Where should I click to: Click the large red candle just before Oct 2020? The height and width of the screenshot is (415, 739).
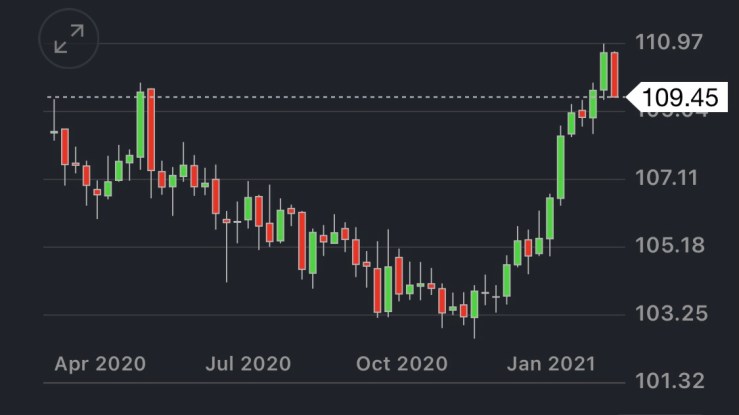point(377,289)
